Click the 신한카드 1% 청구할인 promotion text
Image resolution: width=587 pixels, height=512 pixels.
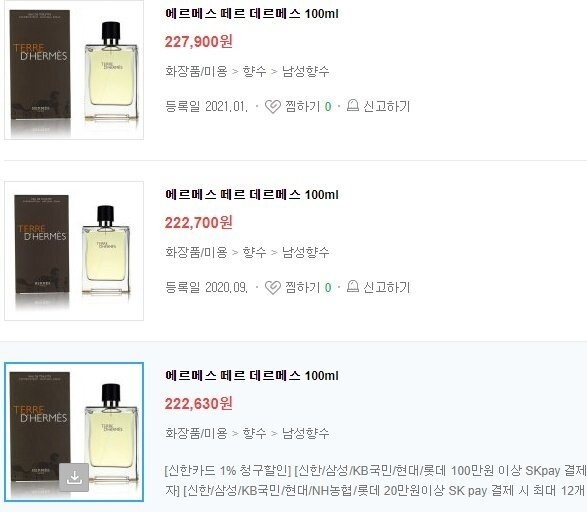(x=228, y=470)
